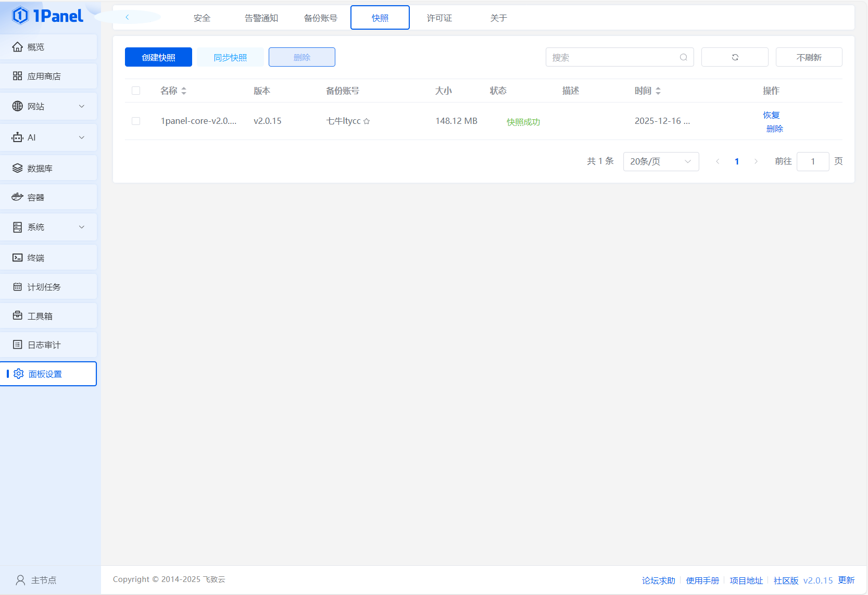Screen dimensions: 868x595
Task: Check the 1panel-core-v2.0 snapshot row checkbox
Action: tap(136, 121)
